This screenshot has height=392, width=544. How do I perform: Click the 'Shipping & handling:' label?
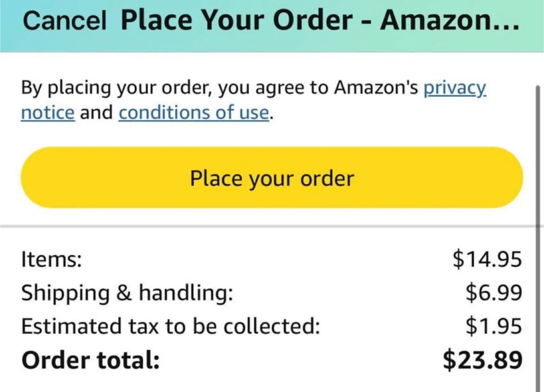click(127, 293)
